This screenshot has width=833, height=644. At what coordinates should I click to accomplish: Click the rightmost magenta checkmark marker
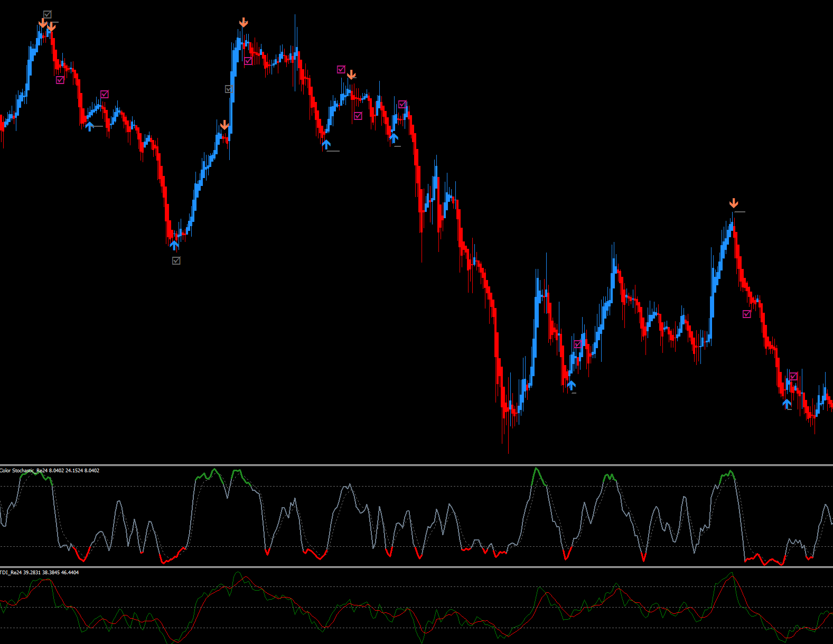[x=793, y=377]
